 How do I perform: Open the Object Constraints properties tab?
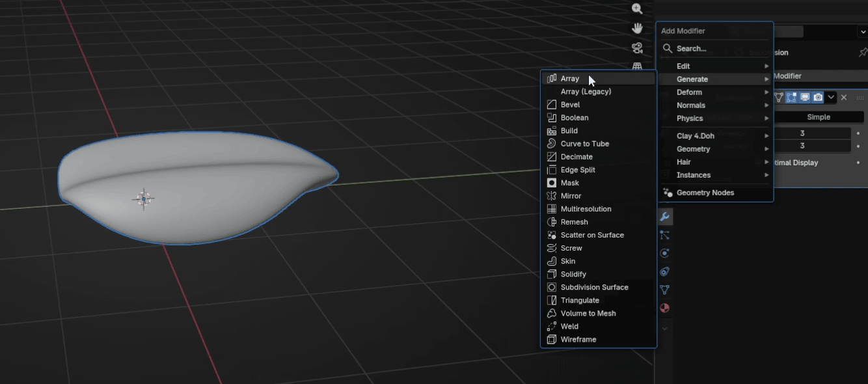click(x=664, y=271)
